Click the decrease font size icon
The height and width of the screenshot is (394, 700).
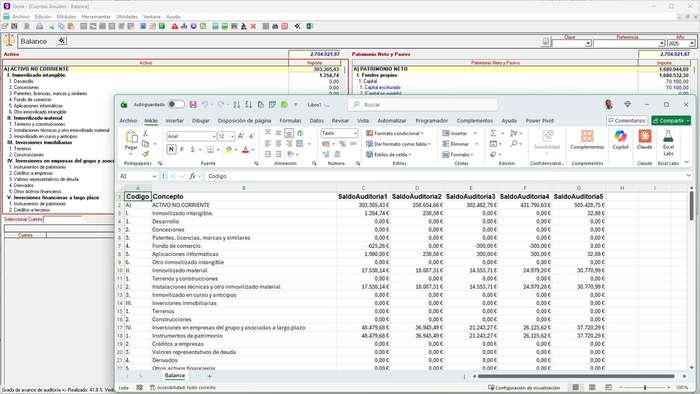tap(251, 136)
